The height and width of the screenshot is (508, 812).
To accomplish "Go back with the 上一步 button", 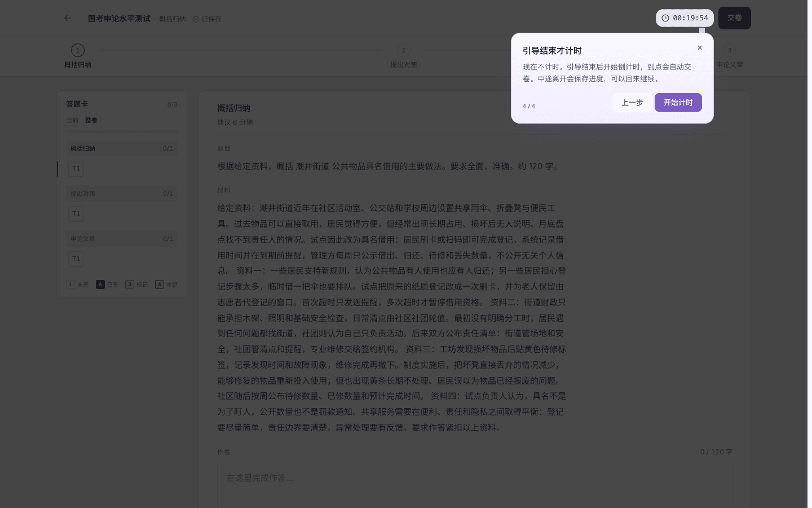I will coord(632,103).
